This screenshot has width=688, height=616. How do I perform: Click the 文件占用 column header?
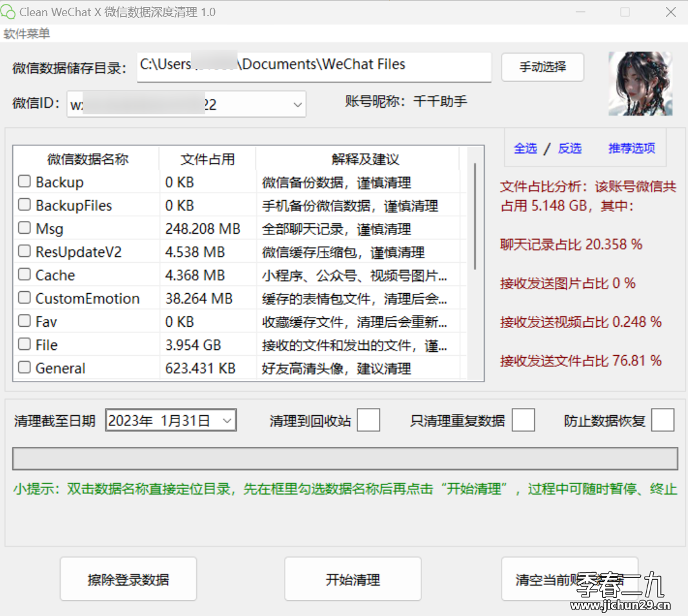tap(208, 159)
